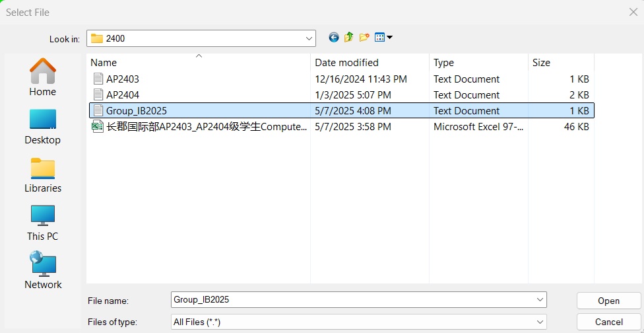Expand the Look in folder dropdown
Screen dimensions: 644x333
click(309, 38)
